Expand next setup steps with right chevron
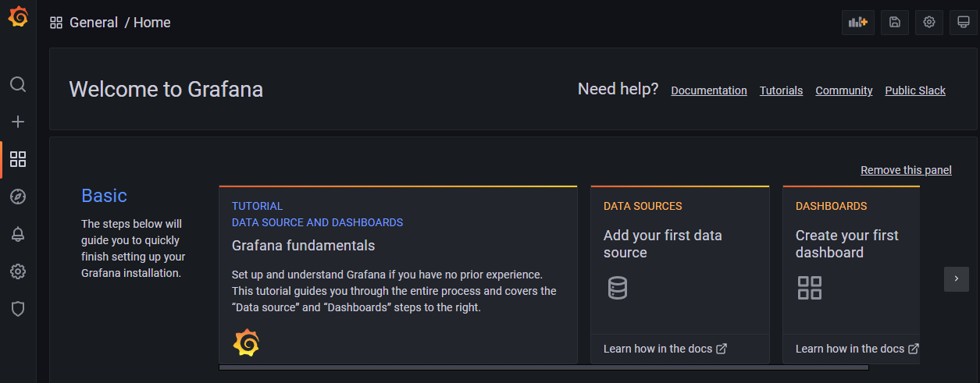The height and width of the screenshot is (383, 980). pos(957,278)
